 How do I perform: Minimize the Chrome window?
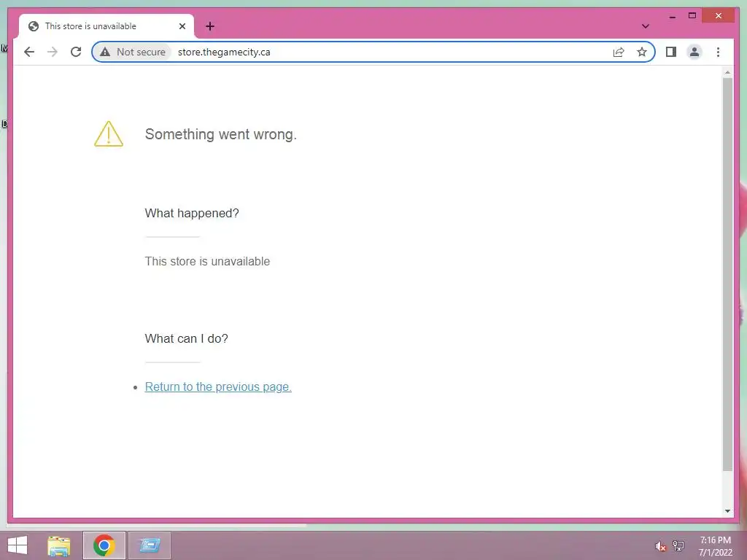[x=672, y=16]
